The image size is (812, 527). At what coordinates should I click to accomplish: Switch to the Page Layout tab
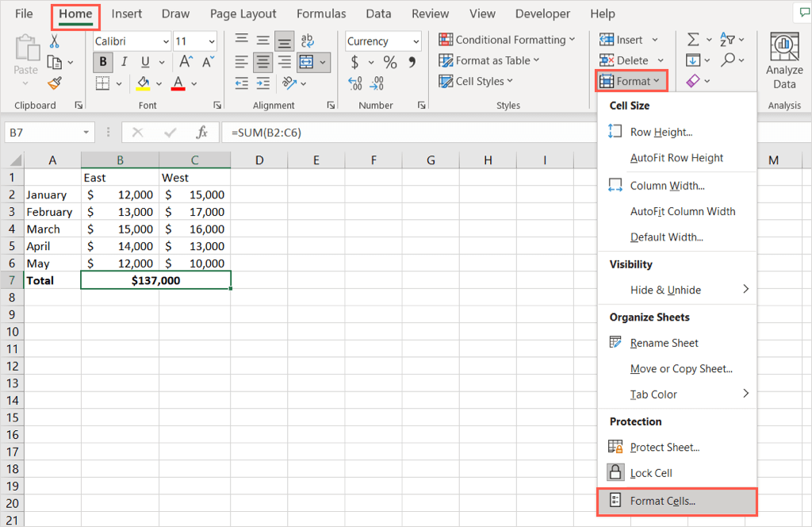(x=243, y=14)
